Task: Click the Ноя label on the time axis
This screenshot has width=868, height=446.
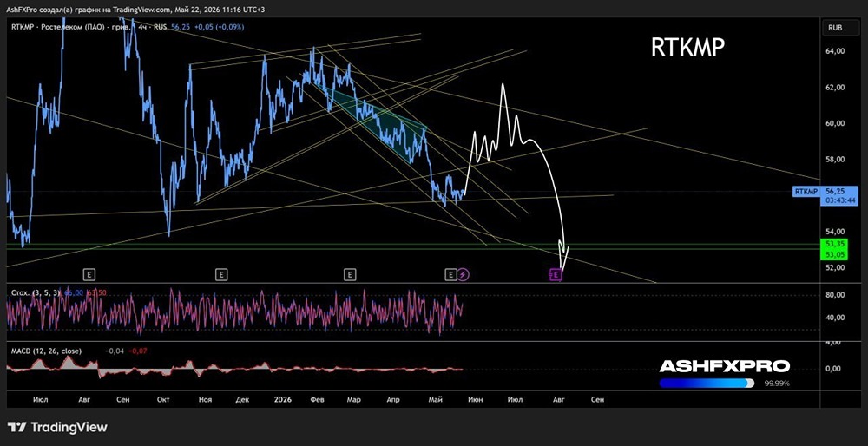Action: click(x=204, y=399)
